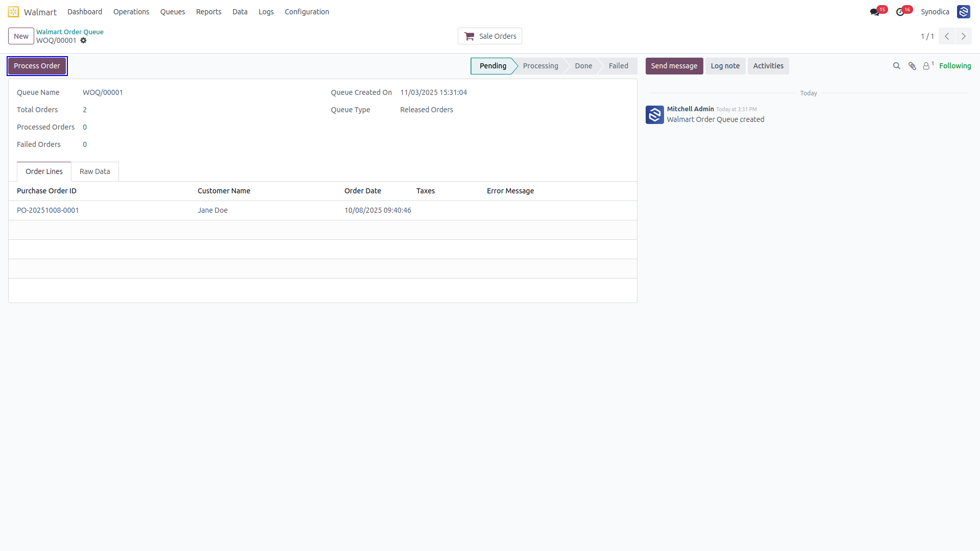Click the 1 / 1 pager counter
980x551 pixels.
(x=927, y=36)
